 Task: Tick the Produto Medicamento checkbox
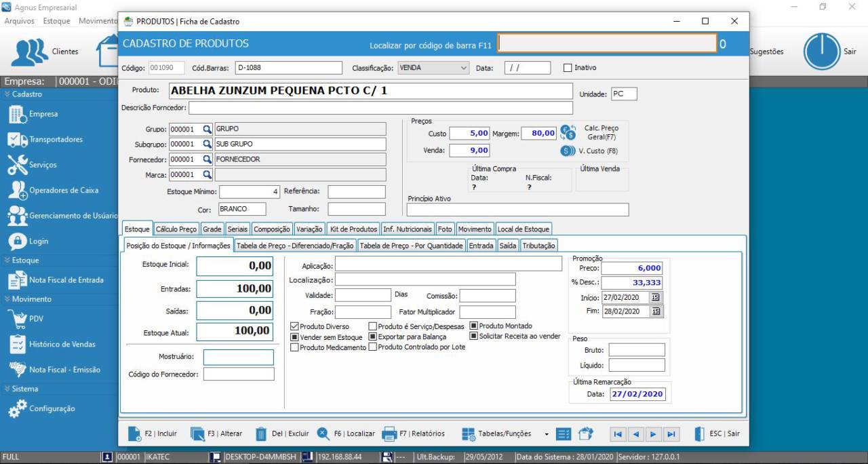point(294,347)
